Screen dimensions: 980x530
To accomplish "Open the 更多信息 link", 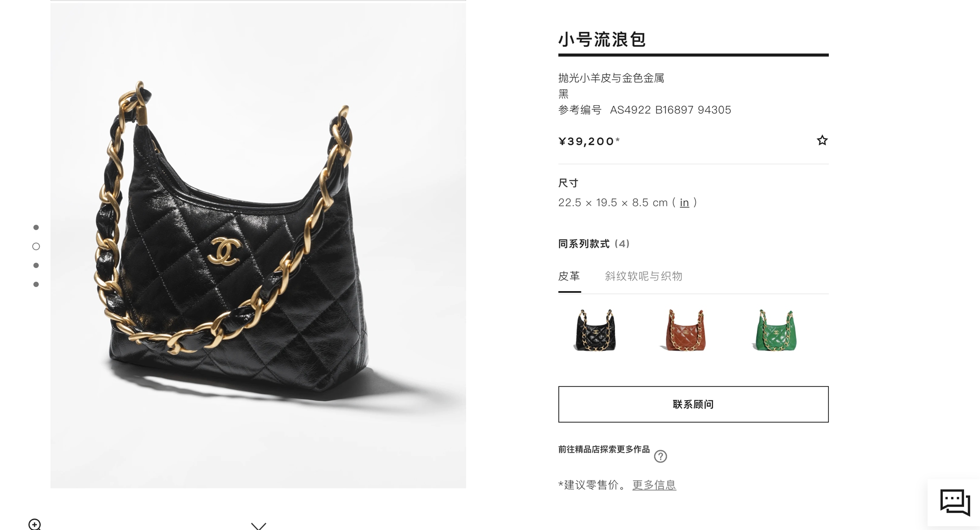I will click(654, 485).
